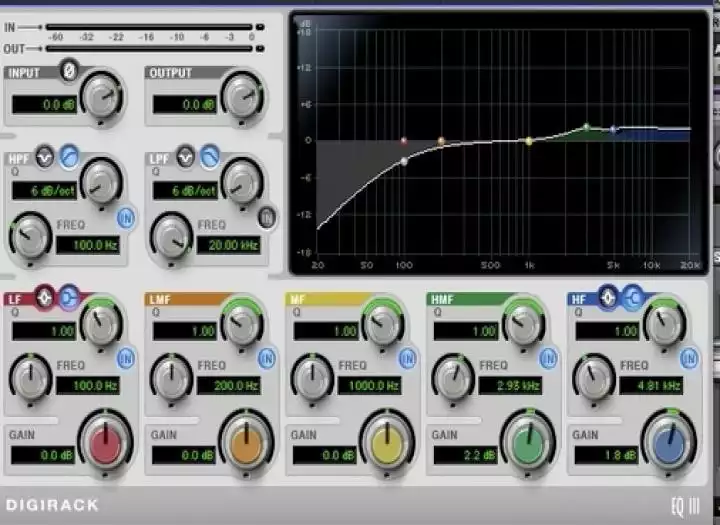Click the gray HPF node on graph
This screenshot has height=525, width=720.
pos(404,161)
